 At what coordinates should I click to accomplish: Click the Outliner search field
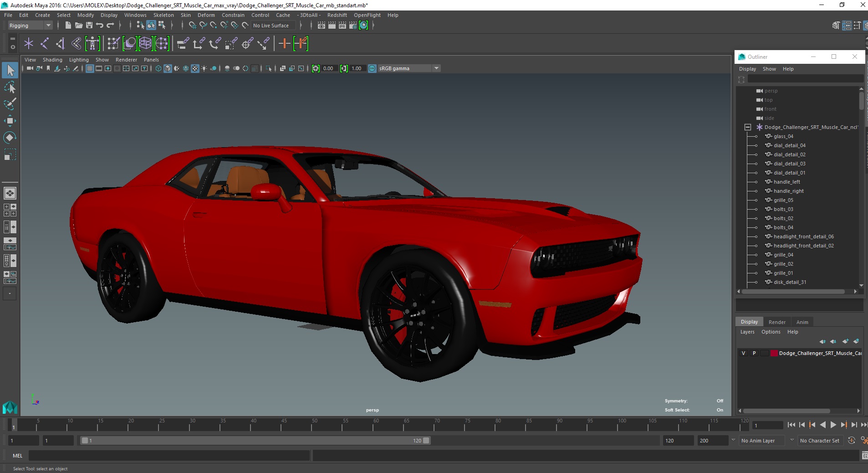coord(805,79)
